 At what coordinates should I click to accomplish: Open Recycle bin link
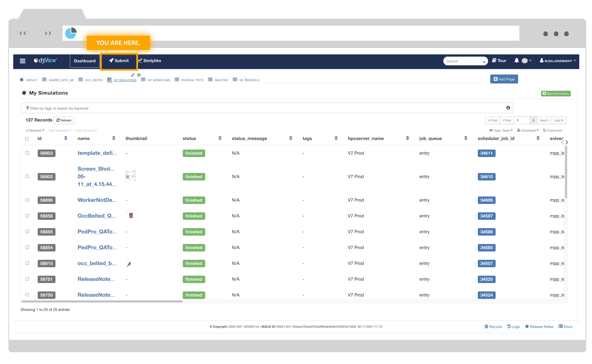tap(493, 326)
